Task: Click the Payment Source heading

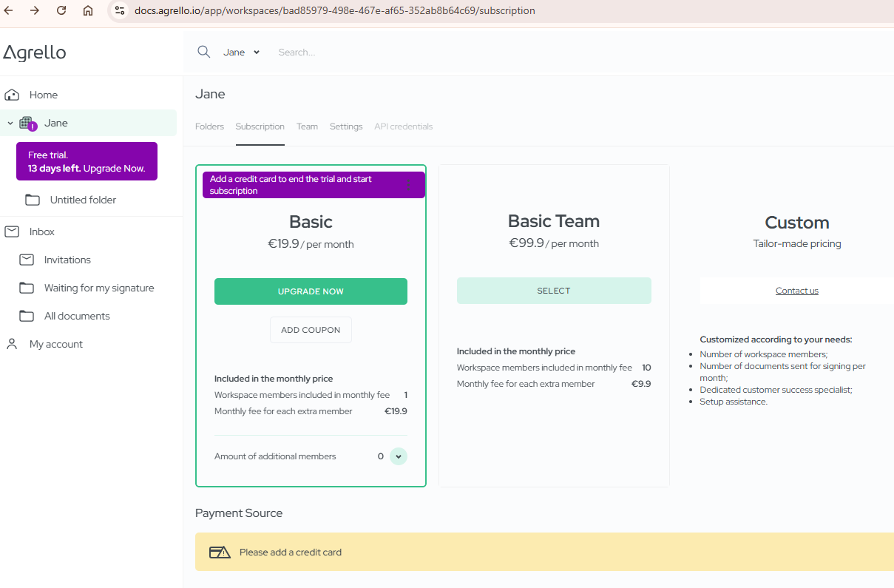Action: 239,513
